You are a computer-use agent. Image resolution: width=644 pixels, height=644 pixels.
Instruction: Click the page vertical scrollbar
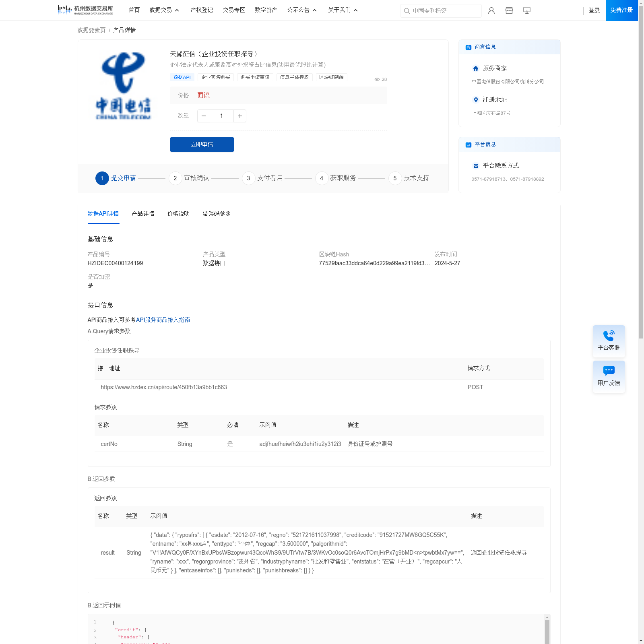[641, 173]
